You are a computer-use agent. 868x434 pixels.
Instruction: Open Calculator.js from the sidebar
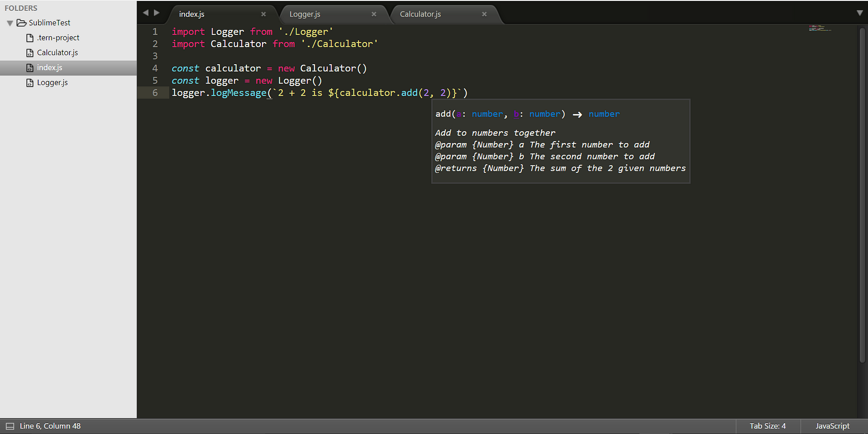pyautogui.click(x=57, y=52)
